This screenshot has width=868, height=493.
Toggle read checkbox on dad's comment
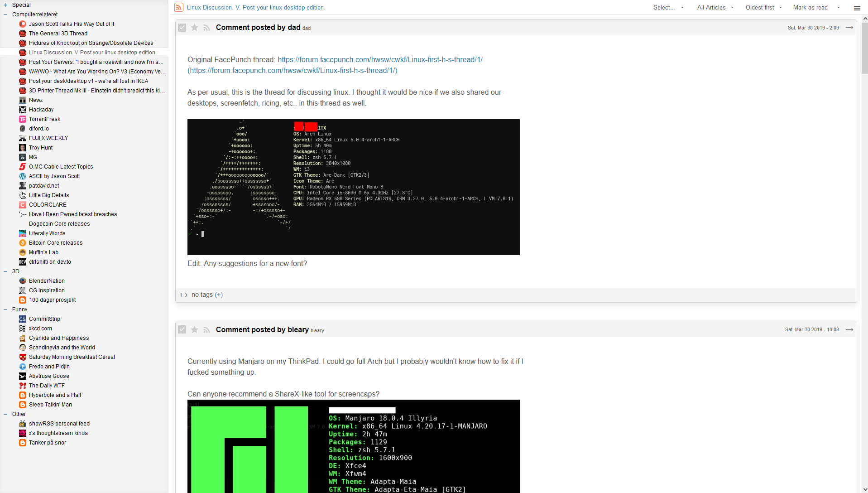point(182,28)
